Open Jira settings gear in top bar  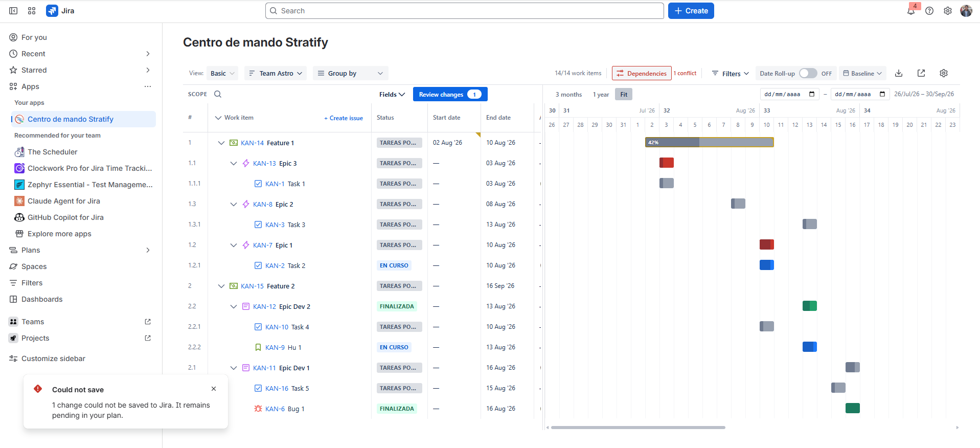tap(948, 11)
